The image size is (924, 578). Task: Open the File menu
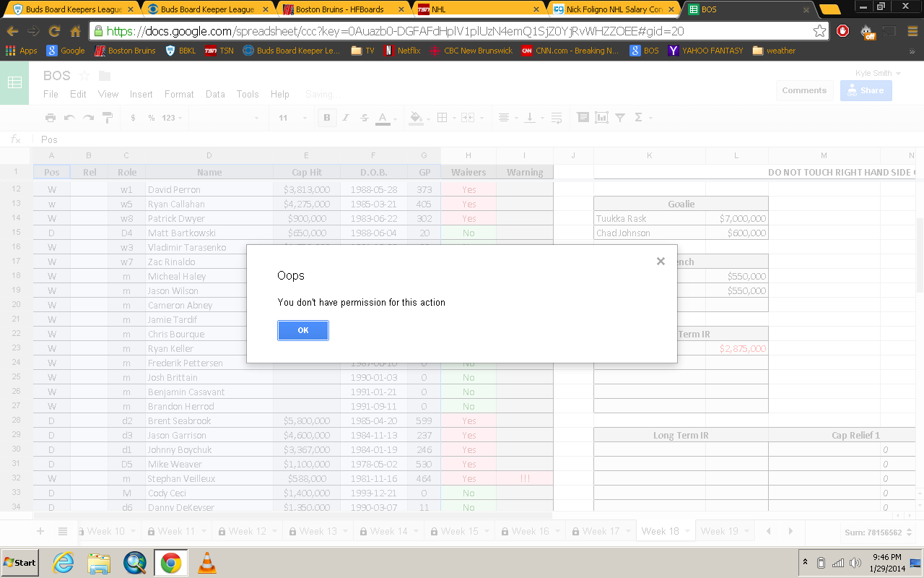point(51,94)
